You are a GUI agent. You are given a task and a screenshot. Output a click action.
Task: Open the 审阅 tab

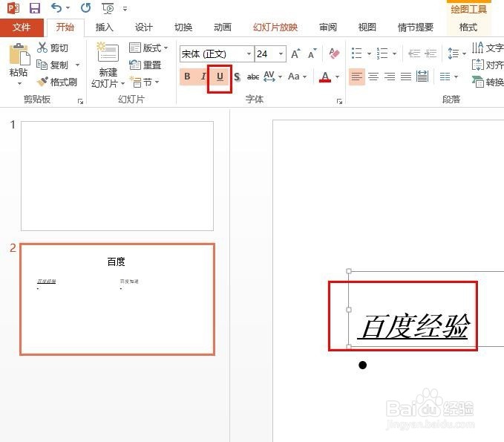pos(328,27)
